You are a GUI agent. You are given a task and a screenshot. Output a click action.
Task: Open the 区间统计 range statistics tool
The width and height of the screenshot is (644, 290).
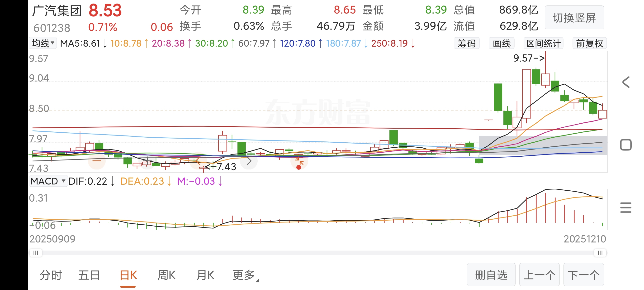pos(543,43)
